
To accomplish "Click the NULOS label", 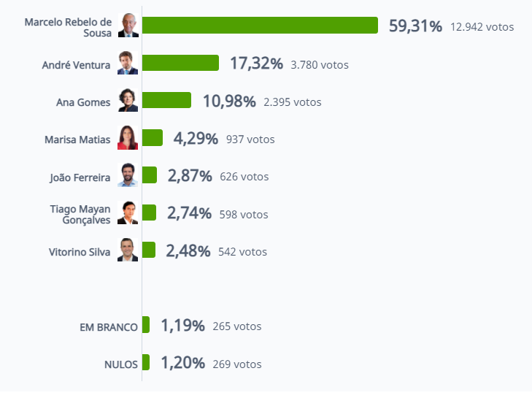I will pyautogui.click(x=121, y=364).
